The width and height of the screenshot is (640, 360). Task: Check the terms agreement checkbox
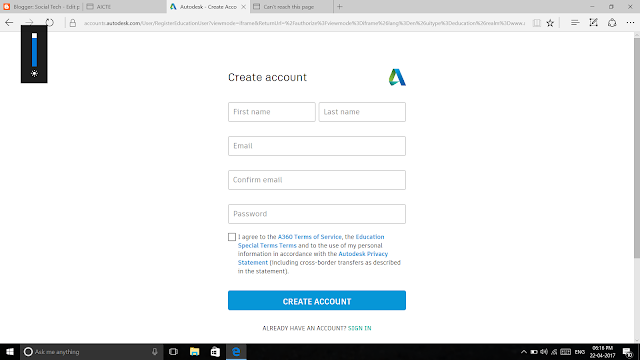(232, 237)
